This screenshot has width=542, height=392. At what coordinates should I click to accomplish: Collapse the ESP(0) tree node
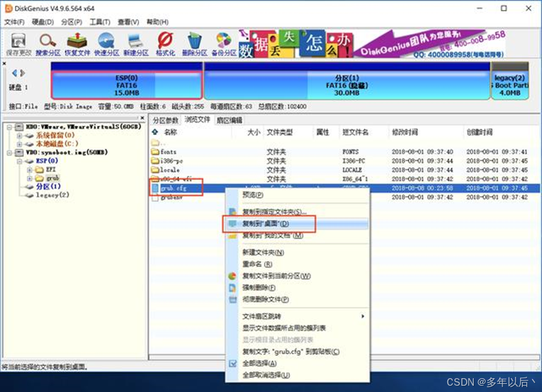(x=19, y=161)
